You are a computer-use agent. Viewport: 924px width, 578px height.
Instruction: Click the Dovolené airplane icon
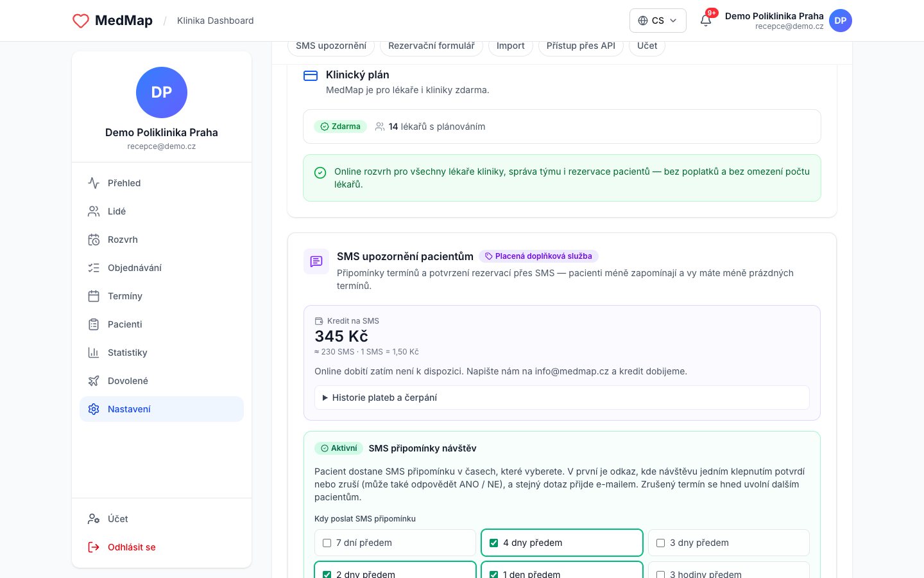94,381
